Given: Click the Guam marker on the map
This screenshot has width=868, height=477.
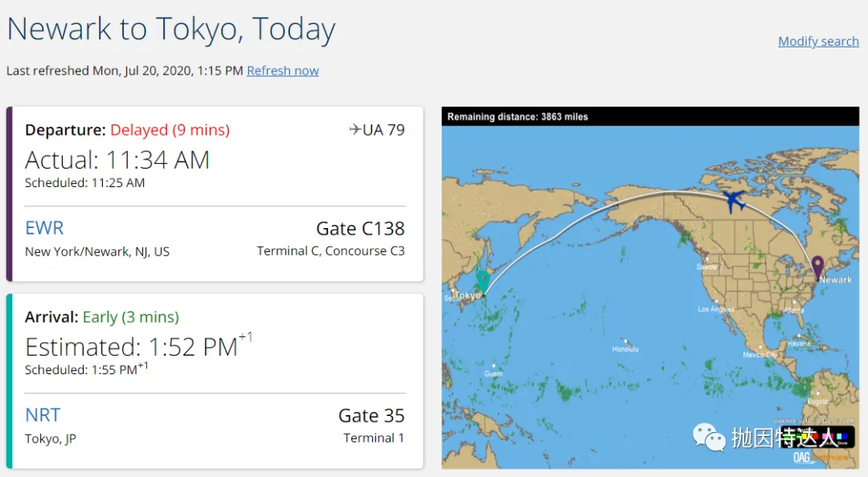Looking at the screenshot, I should pos(493,365).
